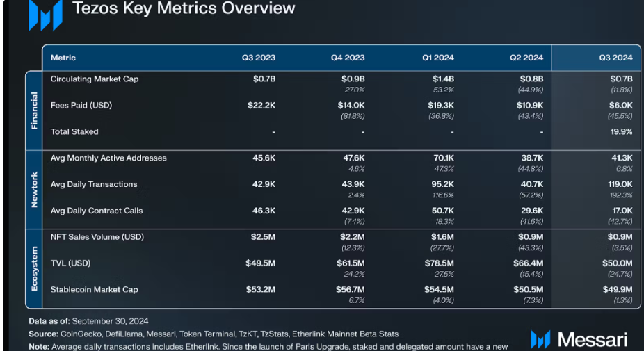Click the '$56.7M' stablecoin cap value
This screenshot has width=644, height=351.
pos(351,289)
